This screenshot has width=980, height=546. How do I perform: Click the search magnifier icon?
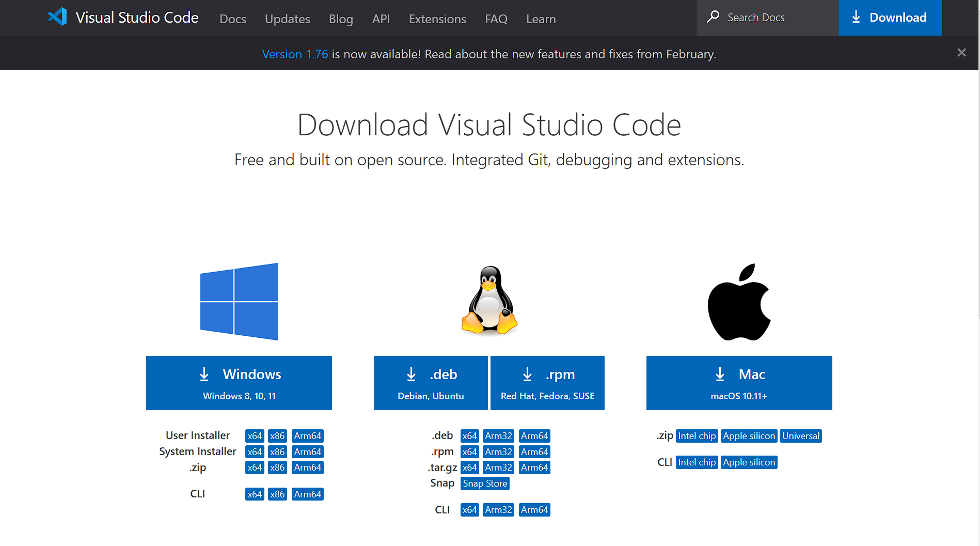[713, 17]
